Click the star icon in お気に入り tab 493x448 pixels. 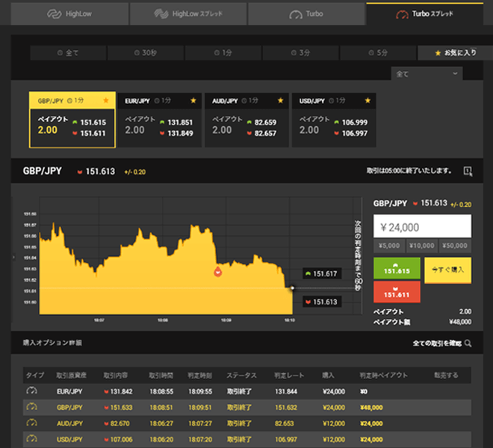coord(438,53)
